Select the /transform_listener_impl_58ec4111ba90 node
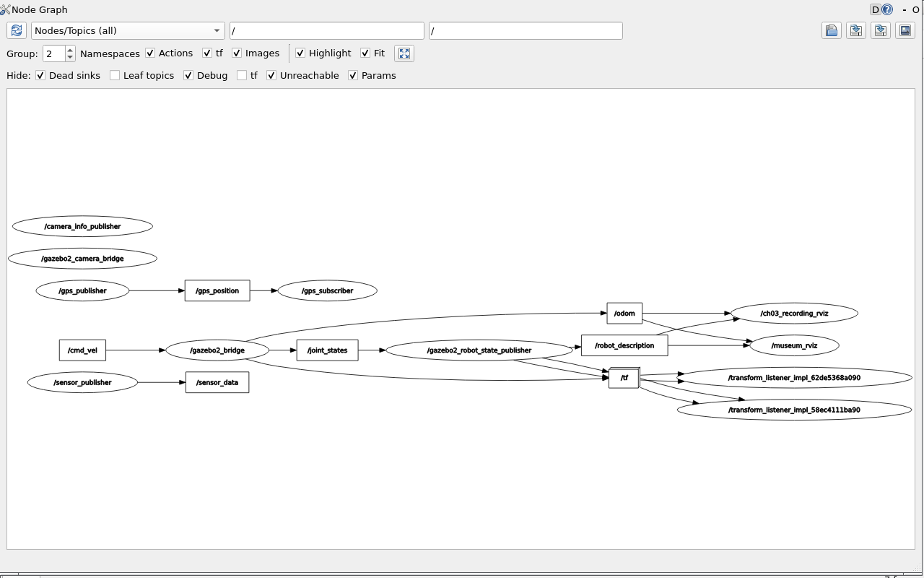Screen dimensions: 924x578 pyautogui.click(x=794, y=410)
